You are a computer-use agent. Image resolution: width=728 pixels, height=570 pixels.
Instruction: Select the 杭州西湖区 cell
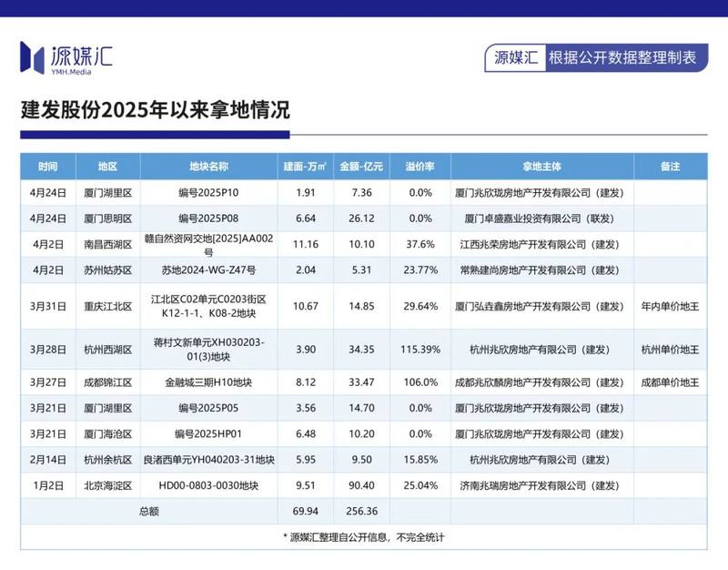(107, 350)
